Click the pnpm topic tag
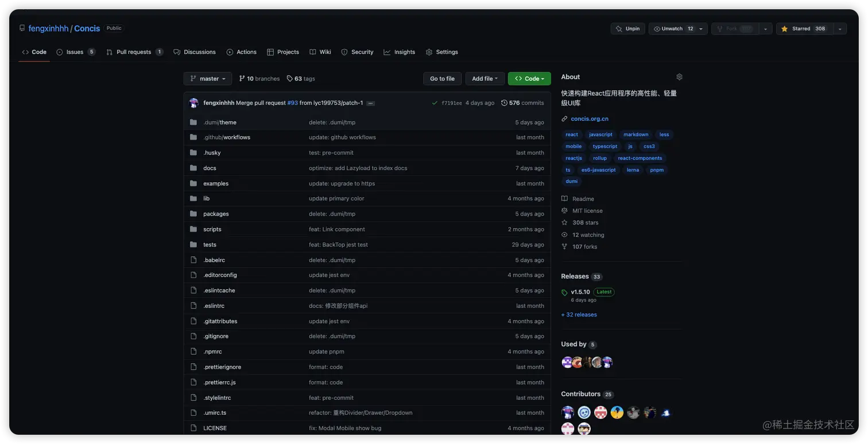Image resolution: width=868 pixels, height=444 pixels. coord(657,170)
